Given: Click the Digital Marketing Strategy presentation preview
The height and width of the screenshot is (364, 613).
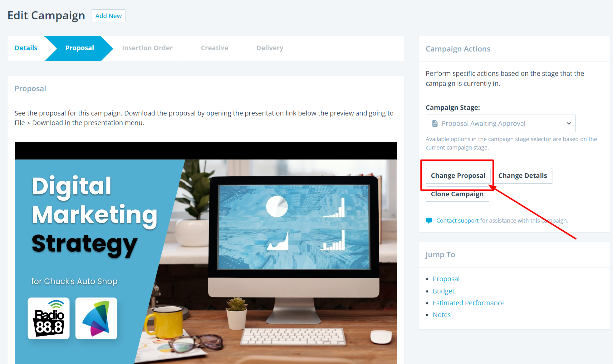Looking at the screenshot, I should coord(206,253).
